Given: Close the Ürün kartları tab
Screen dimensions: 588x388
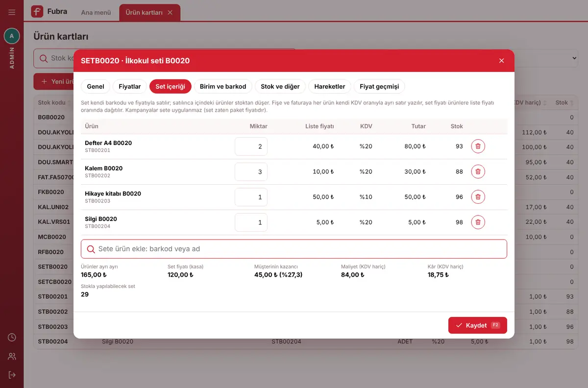Looking at the screenshot, I should pyautogui.click(x=170, y=13).
